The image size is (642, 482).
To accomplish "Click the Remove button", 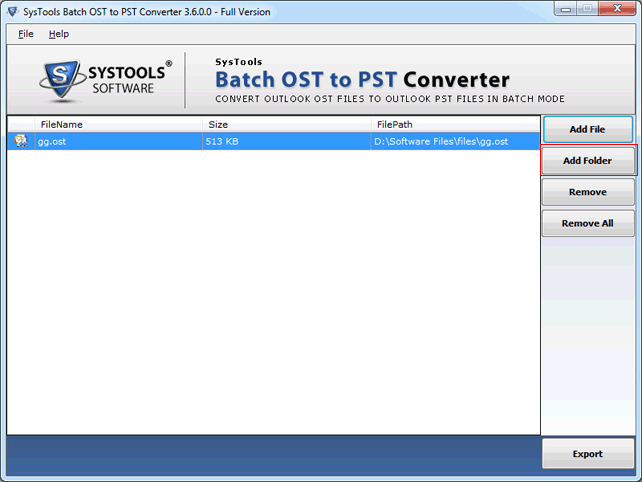I will [587, 192].
